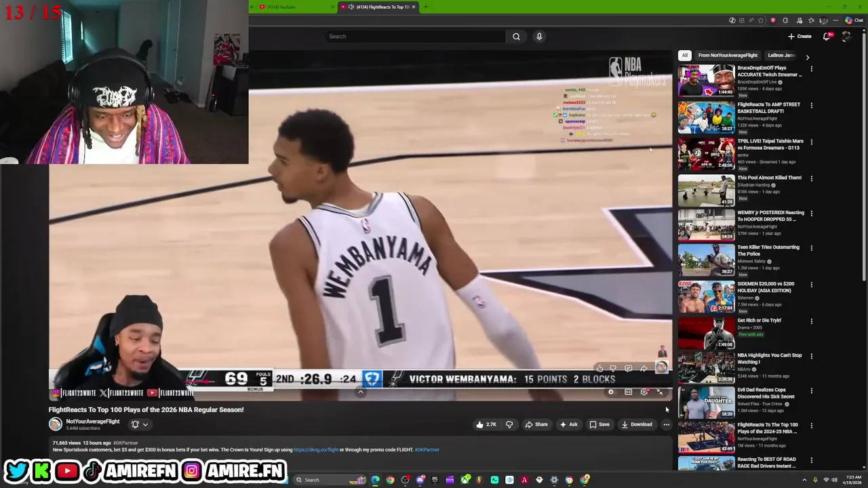Click the overlay share arrow on the video

tap(643, 369)
